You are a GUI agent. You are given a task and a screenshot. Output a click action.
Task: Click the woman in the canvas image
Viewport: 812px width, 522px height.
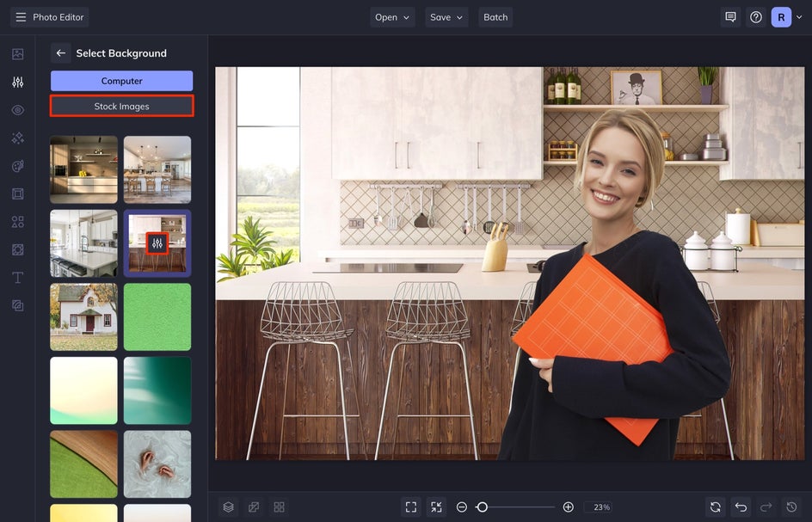click(x=616, y=290)
